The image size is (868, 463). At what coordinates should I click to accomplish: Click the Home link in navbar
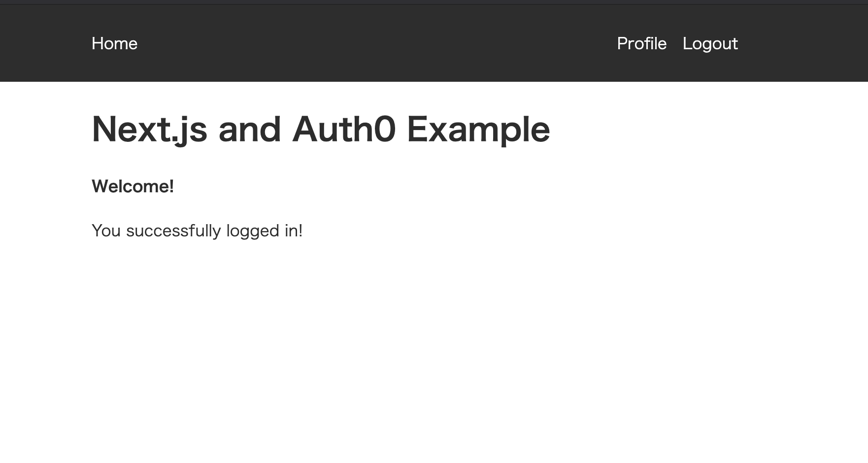click(x=114, y=43)
